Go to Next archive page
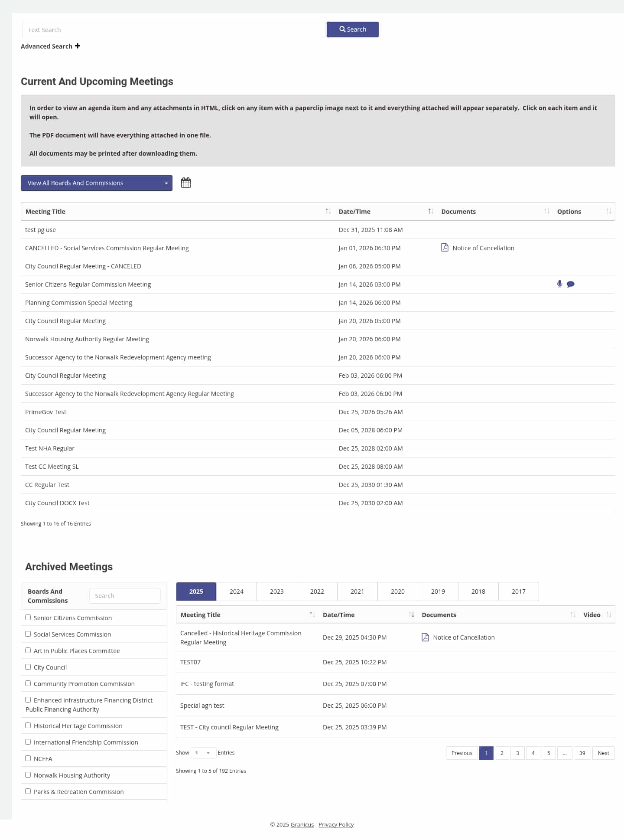 click(x=603, y=753)
